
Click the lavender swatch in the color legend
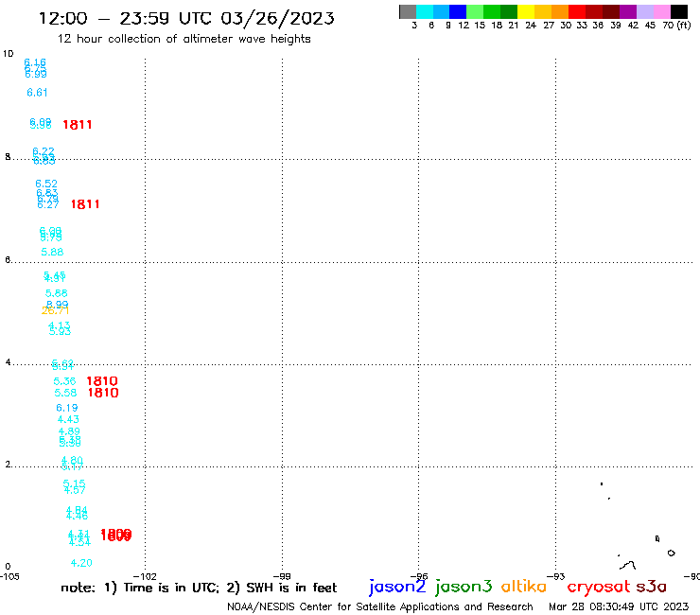click(644, 11)
